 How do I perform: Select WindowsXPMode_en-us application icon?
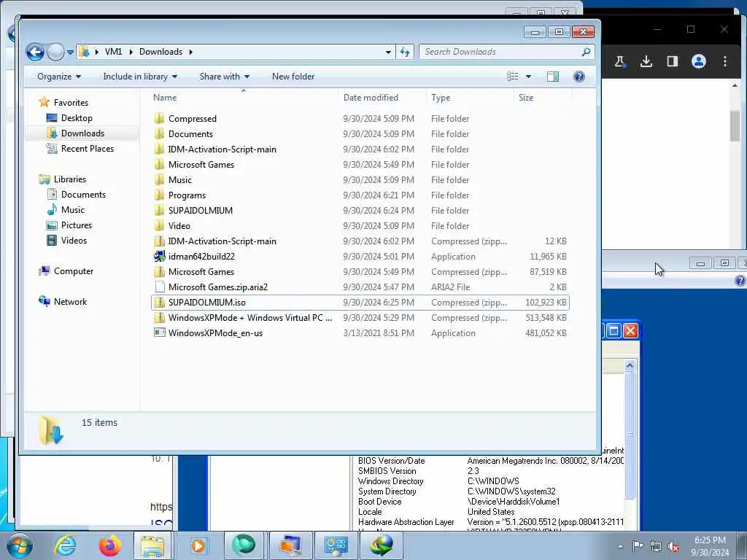click(x=160, y=332)
